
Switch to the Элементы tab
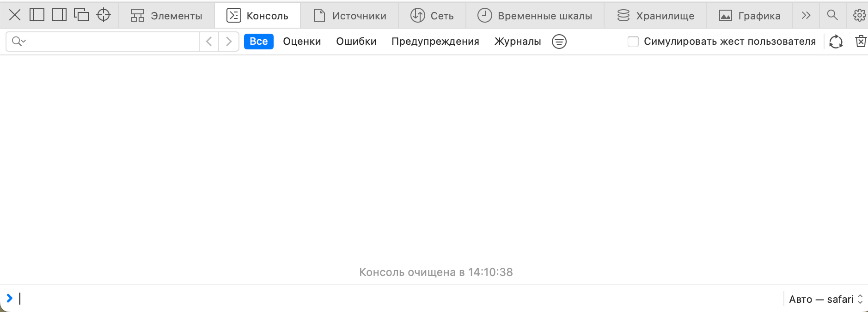click(167, 16)
